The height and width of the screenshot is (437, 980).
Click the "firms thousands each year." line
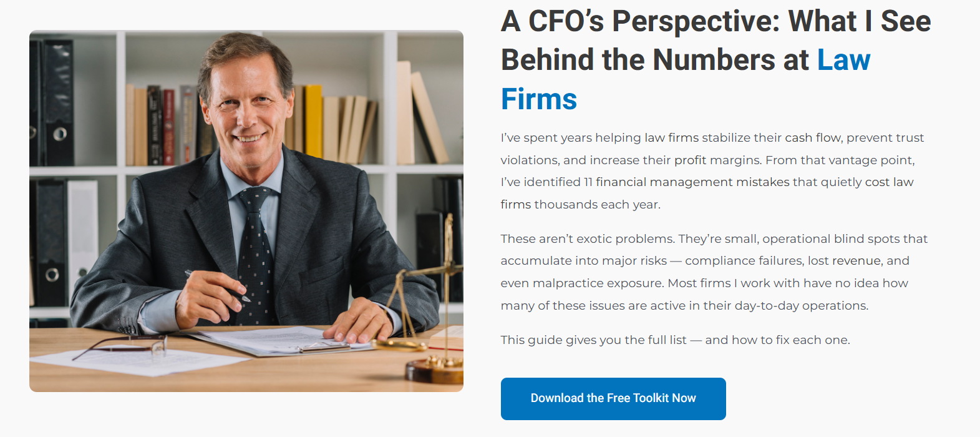[580, 205]
